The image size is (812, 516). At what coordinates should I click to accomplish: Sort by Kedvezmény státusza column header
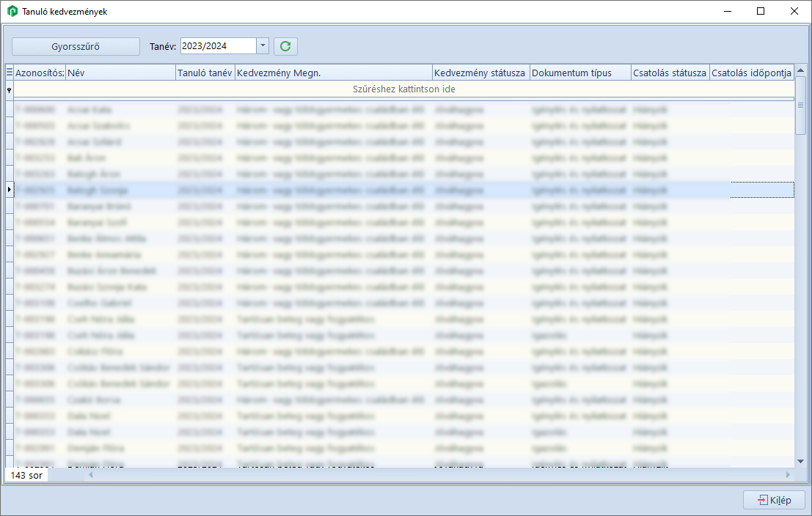(480, 73)
